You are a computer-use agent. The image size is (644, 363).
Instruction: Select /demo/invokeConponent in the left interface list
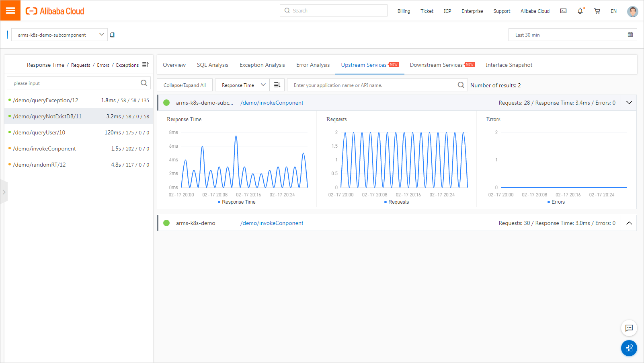tap(79, 148)
